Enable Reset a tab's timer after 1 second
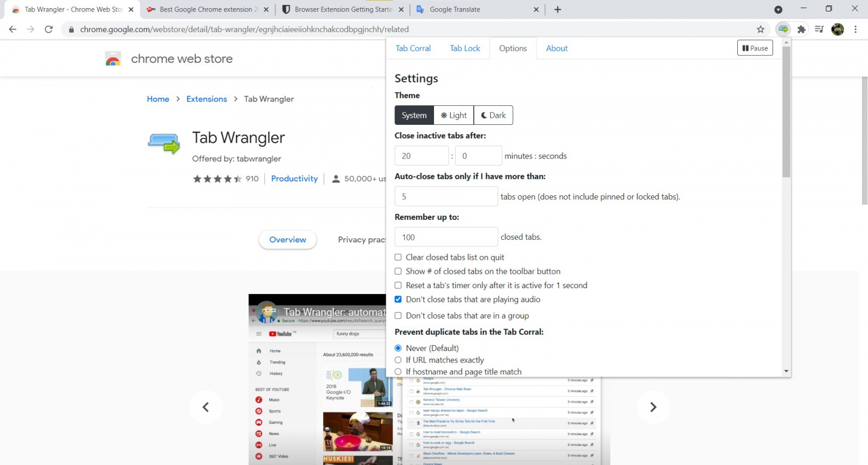 [398, 285]
